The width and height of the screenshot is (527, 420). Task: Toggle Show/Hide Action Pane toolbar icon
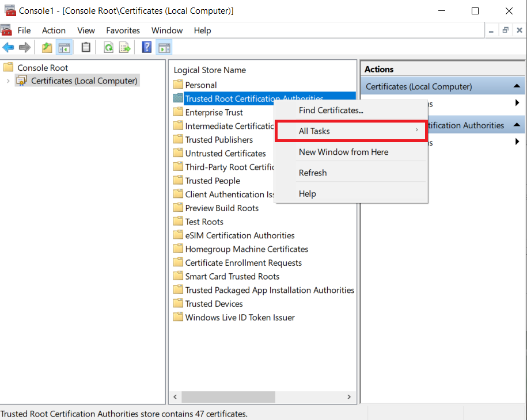[x=164, y=47]
